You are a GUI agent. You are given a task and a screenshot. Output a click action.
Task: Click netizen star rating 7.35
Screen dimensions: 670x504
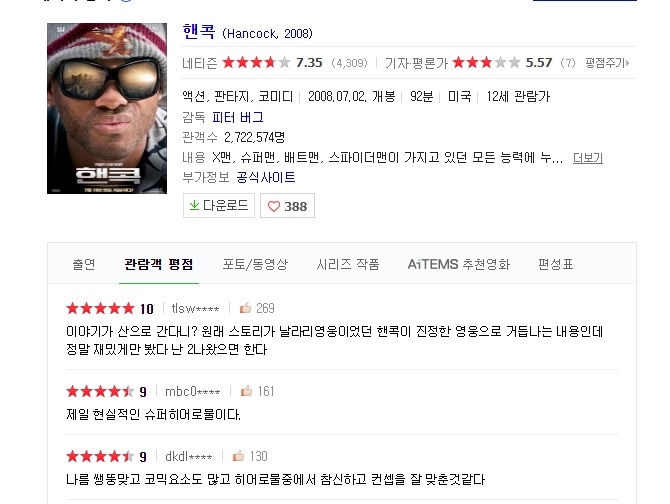click(x=256, y=63)
